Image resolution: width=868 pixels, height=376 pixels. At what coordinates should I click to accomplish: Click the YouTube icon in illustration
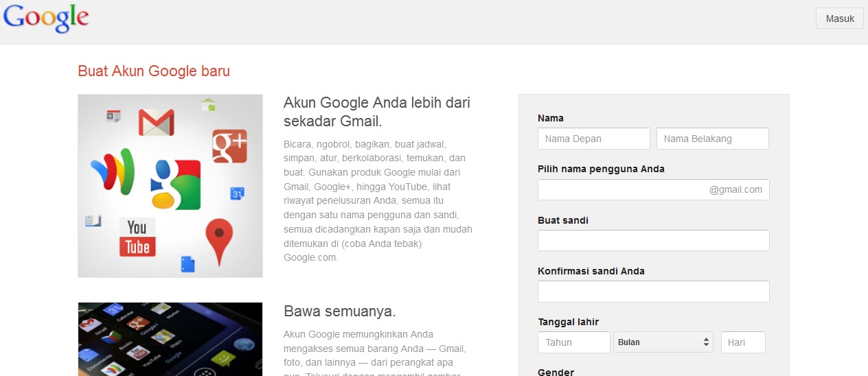[x=137, y=237]
